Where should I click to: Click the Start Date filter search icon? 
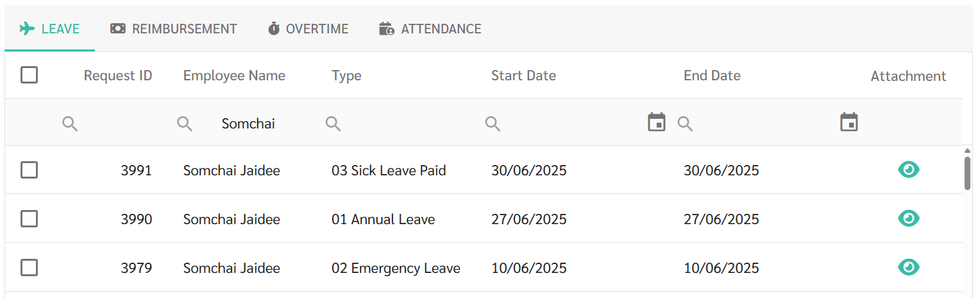point(493,124)
